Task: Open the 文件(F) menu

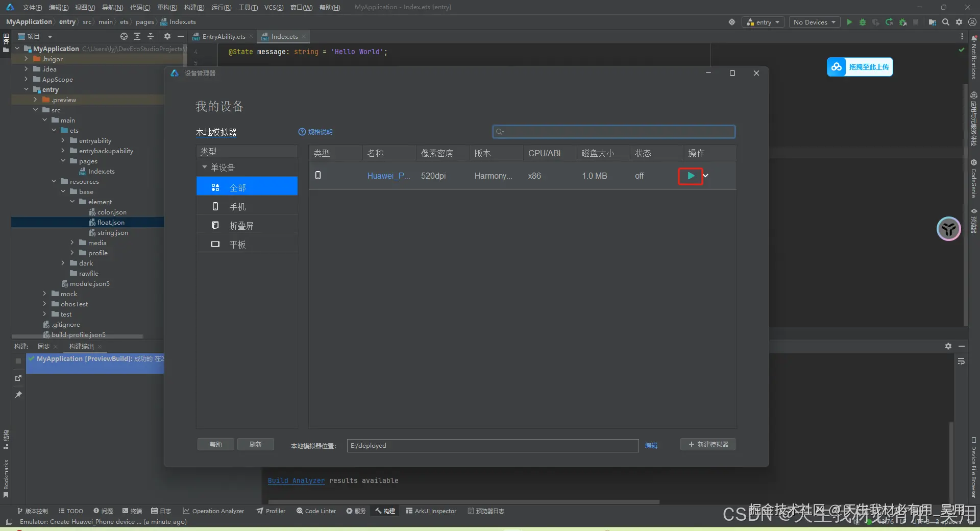Action: coord(32,7)
